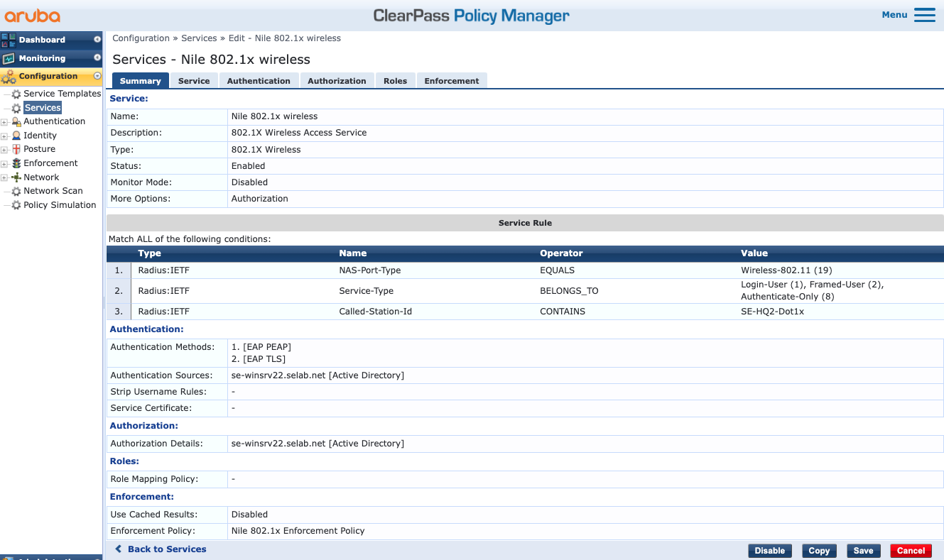Click the back arrow beside Back to Services
The image size is (944, 560).
pyautogui.click(x=119, y=549)
